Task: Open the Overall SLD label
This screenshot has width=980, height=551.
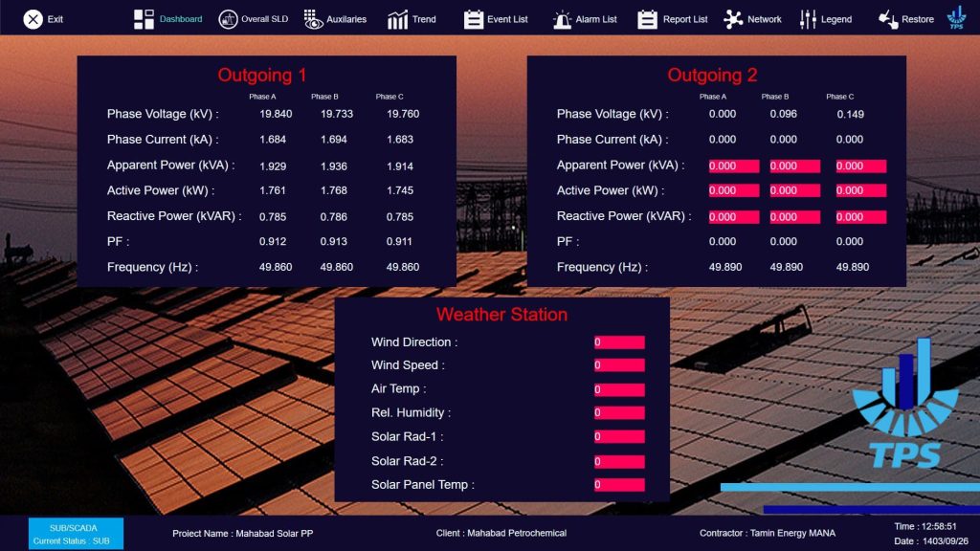Action: coord(264,19)
